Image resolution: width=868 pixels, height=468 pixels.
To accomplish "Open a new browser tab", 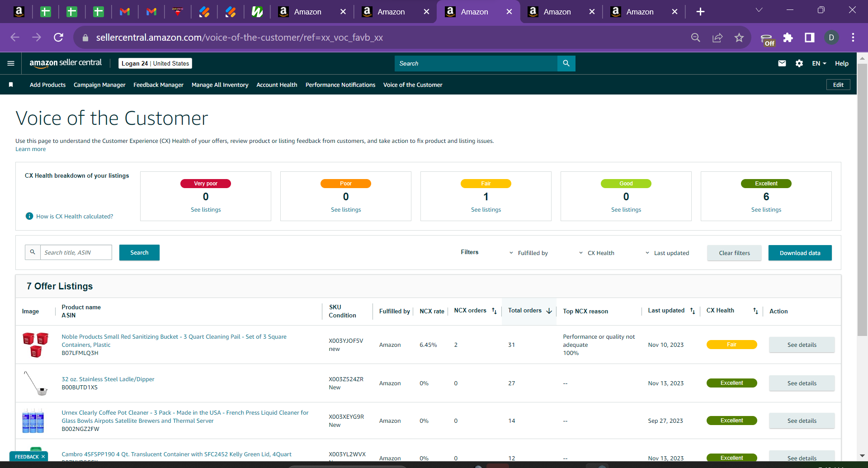I will click(x=700, y=12).
